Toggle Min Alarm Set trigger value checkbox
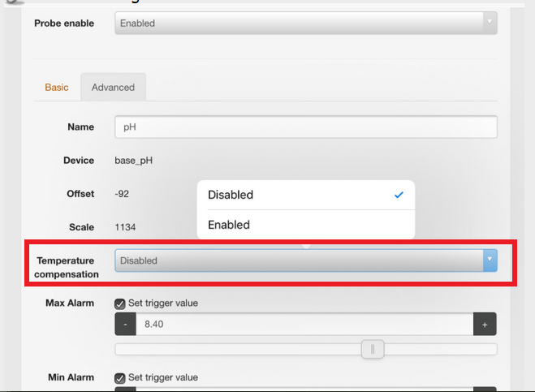Viewport: 535px width, 392px height. pos(120,377)
